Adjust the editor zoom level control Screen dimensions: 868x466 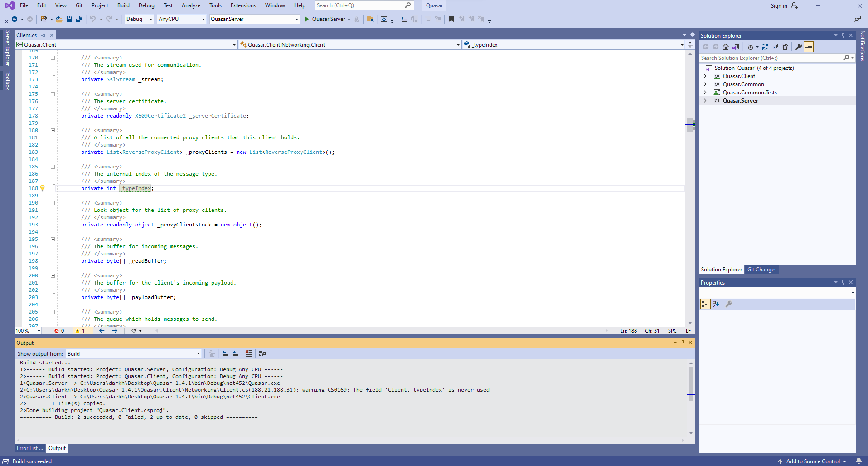point(27,330)
